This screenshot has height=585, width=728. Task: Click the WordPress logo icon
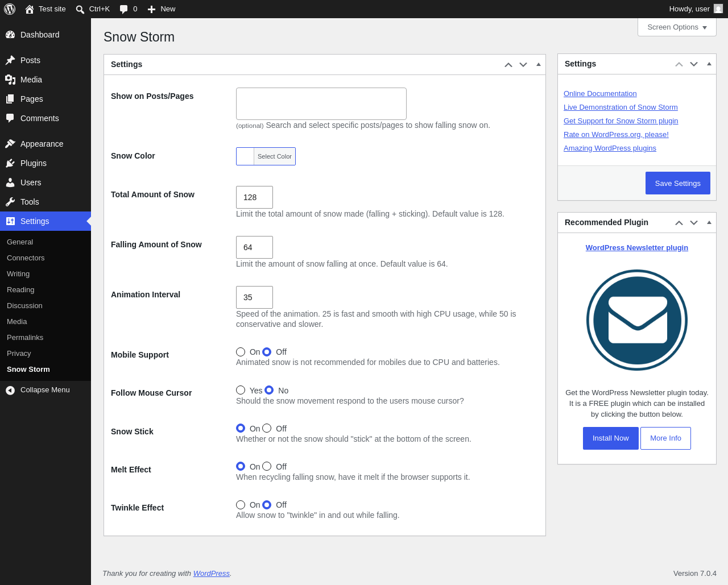10,9
